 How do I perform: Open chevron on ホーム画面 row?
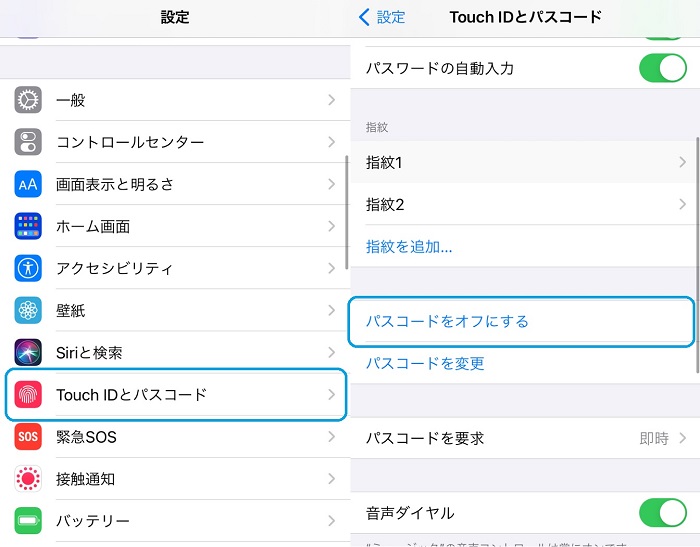(x=331, y=226)
